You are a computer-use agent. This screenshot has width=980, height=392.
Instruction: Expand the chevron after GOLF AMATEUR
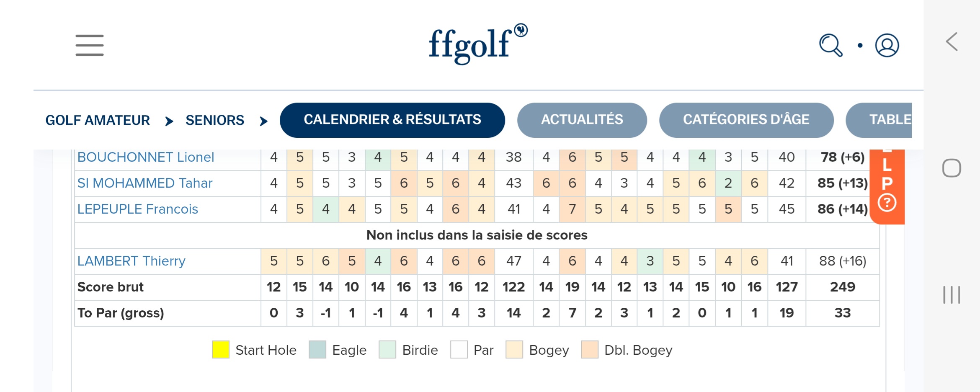pyautogui.click(x=169, y=121)
